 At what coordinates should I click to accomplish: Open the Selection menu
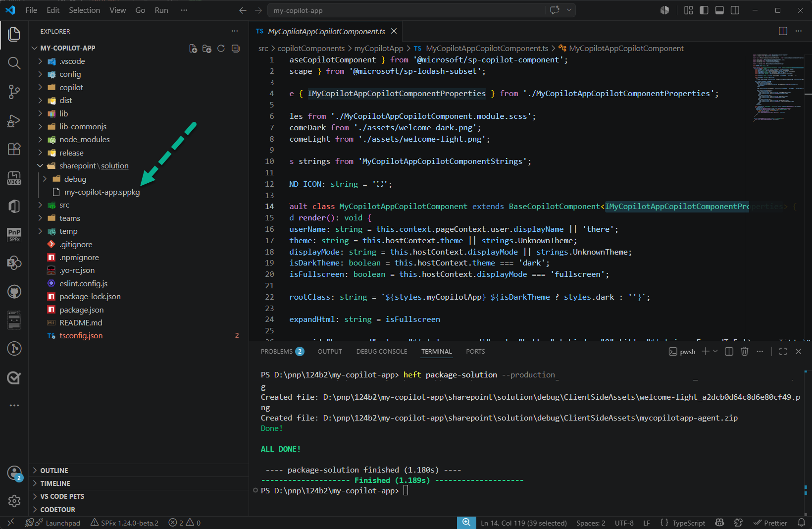pos(84,10)
